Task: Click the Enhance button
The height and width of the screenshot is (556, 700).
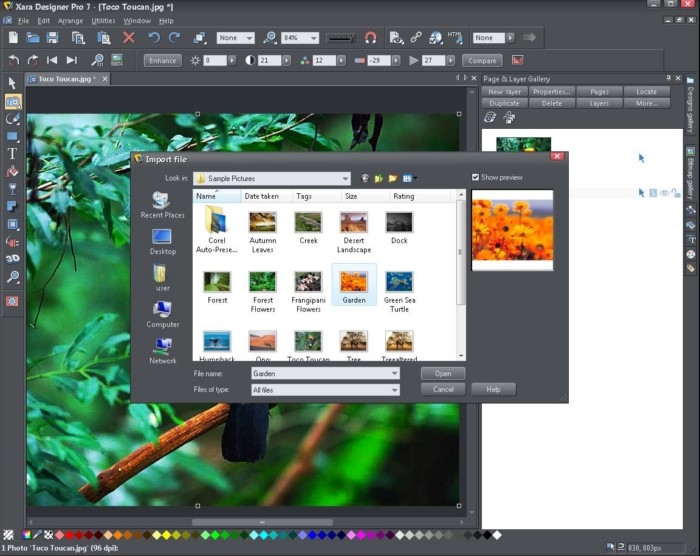Action: coord(162,60)
